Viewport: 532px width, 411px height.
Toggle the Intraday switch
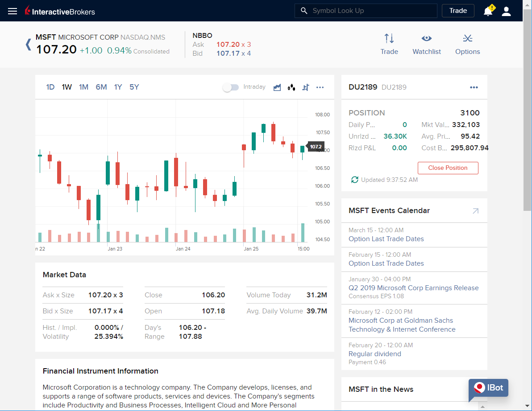click(x=231, y=87)
